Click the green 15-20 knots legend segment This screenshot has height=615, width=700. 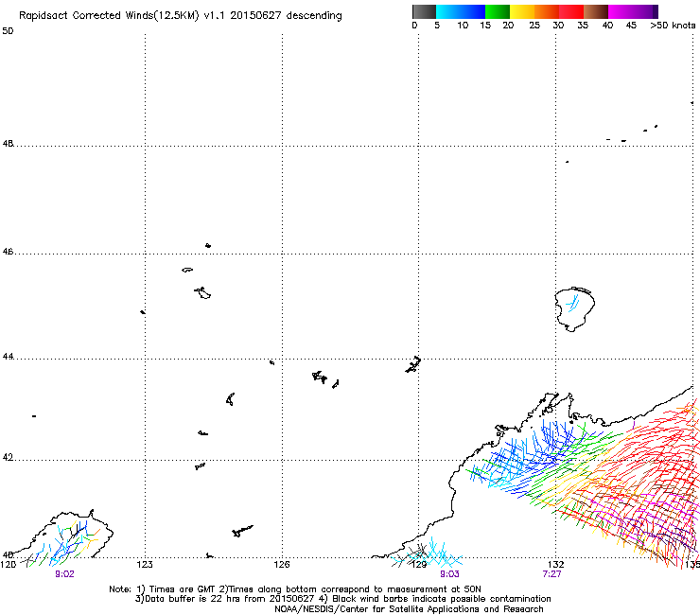tap(498, 11)
